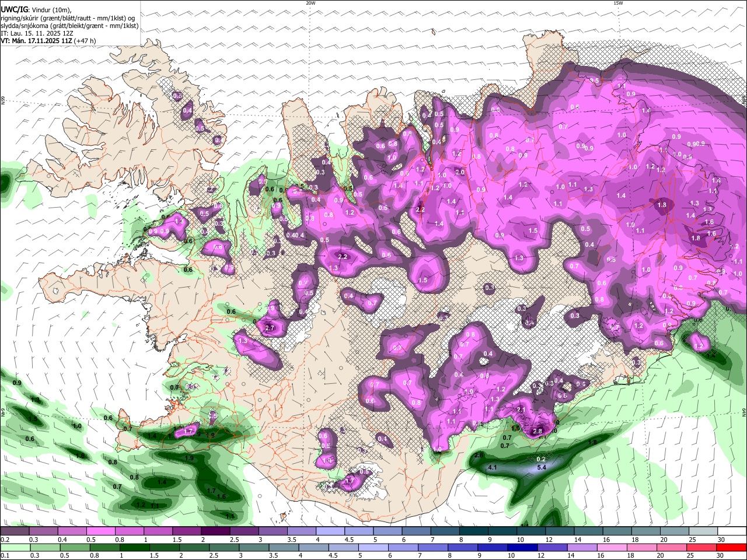Click the lightest green swatch starting the rain legend
The width and height of the screenshot is (747, 560).
(15, 548)
